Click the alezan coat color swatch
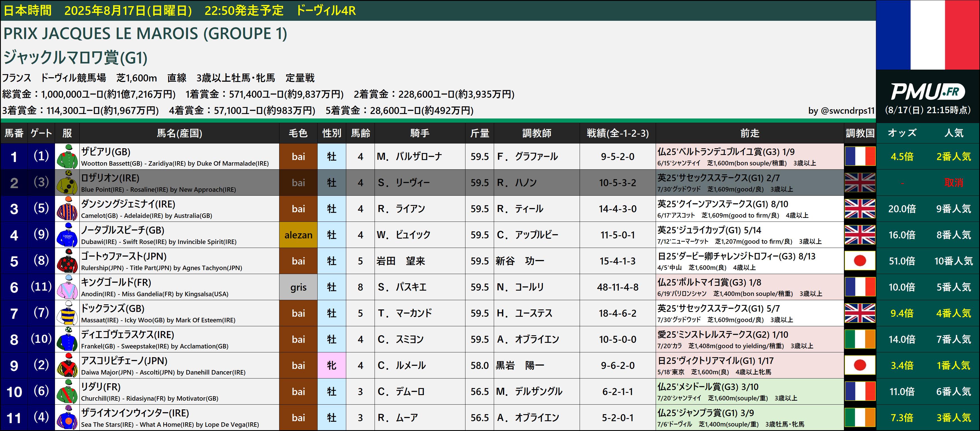 click(298, 235)
